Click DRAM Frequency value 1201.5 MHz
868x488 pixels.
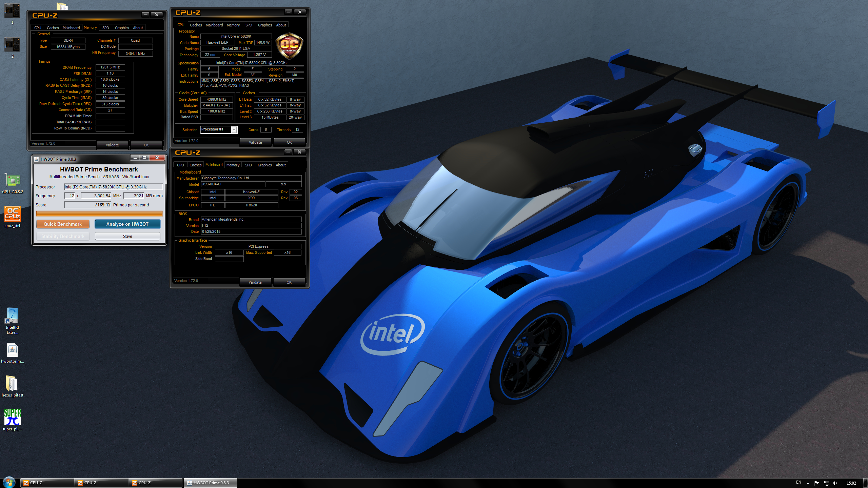point(110,67)
